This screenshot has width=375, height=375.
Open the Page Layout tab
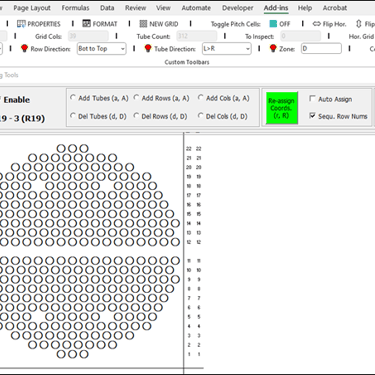tap(32, 8)
